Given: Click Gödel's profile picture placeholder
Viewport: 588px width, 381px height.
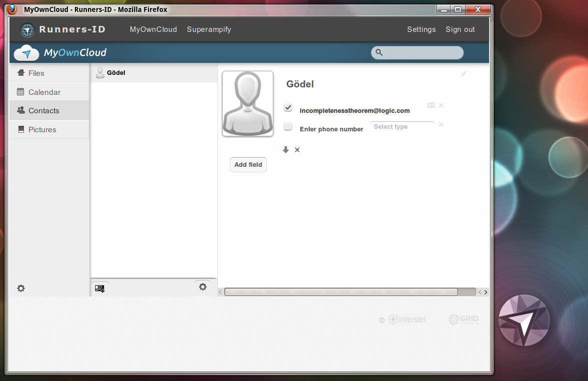Looking at the screenshot, I should point(248,104).
